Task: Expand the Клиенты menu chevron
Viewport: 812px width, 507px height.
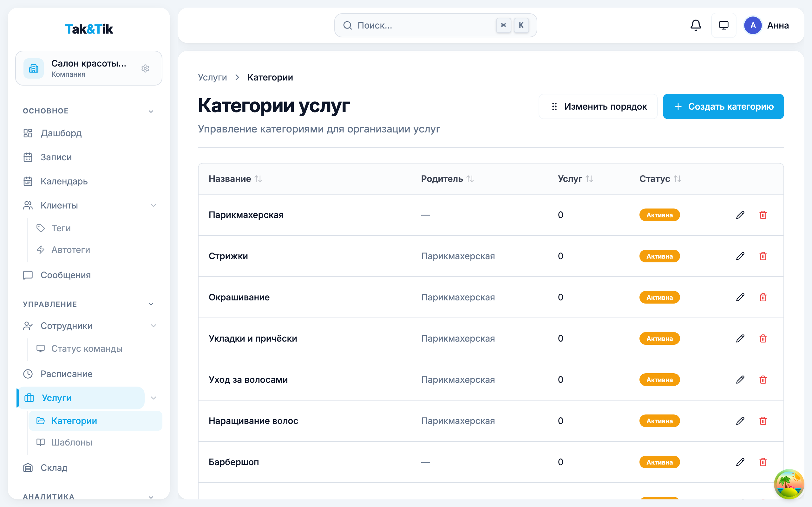Action: pyautogui.click(x=154, y=205)
